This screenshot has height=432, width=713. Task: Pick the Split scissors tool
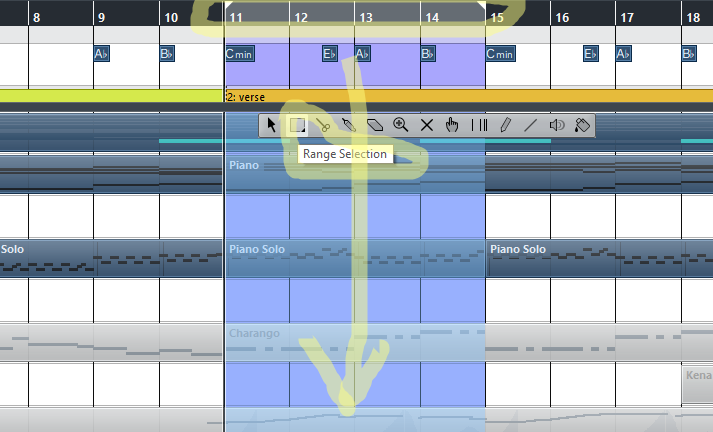click(x=323, y=125)
